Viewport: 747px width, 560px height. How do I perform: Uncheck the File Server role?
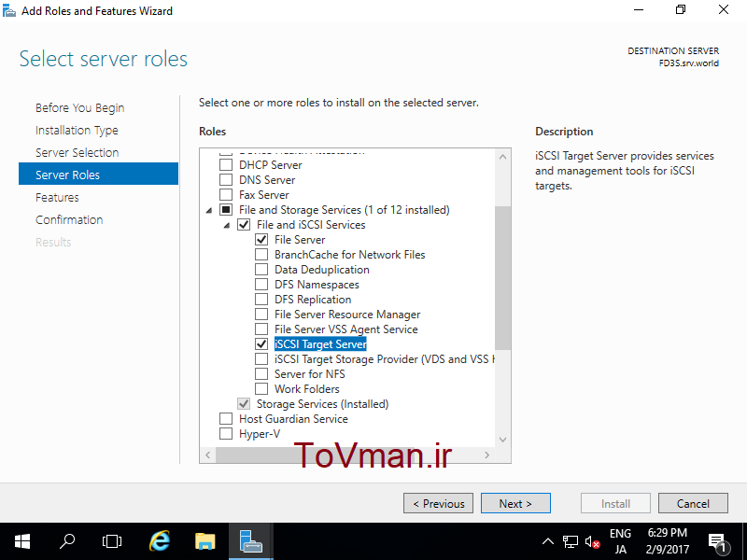(261, 239)
